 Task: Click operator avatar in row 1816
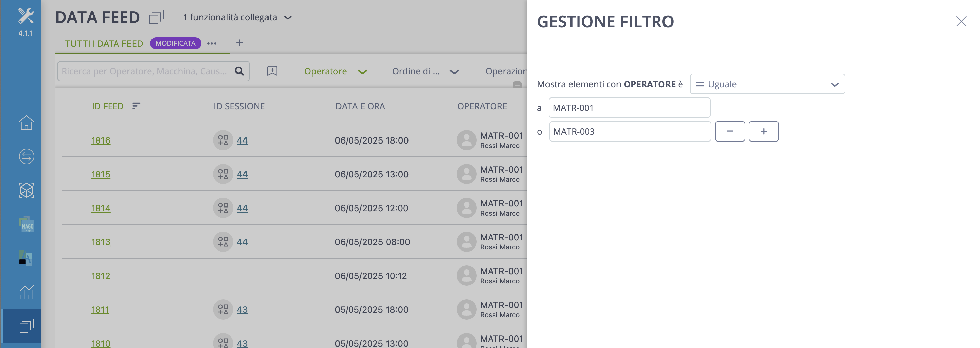(466, 140)
